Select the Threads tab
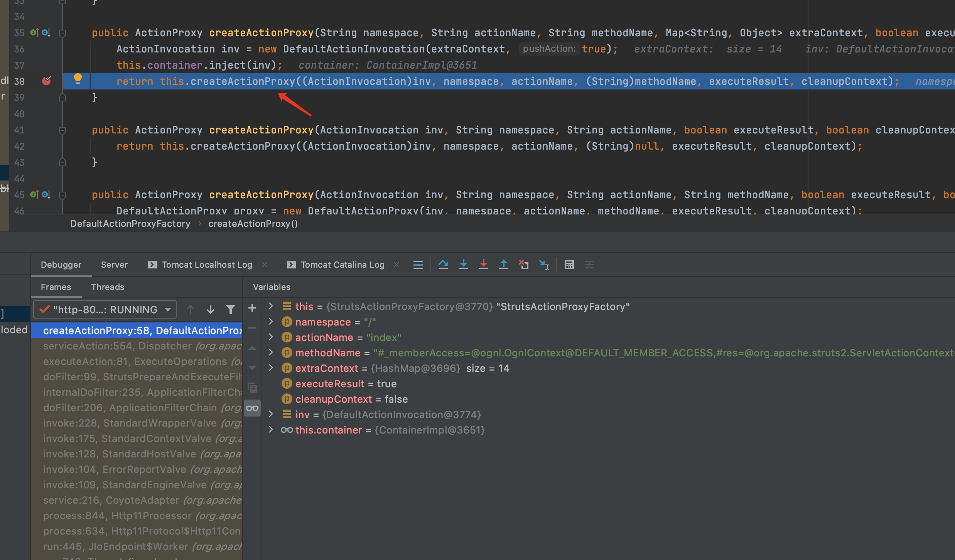The width and height of the screenshot is (955, 560). pyautogui.click(x=108, y=287)
